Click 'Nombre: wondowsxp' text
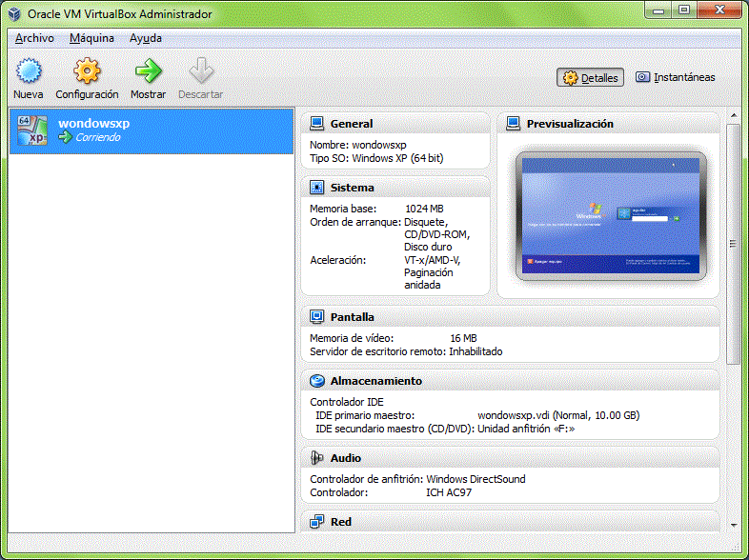749x560 pixels. (357, 145)
